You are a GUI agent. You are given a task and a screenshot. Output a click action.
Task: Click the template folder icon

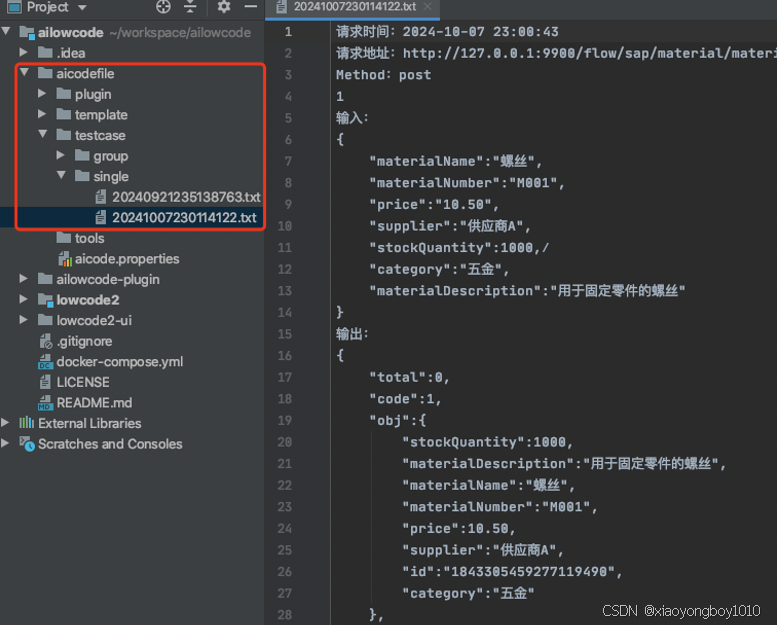coord(64,114)
